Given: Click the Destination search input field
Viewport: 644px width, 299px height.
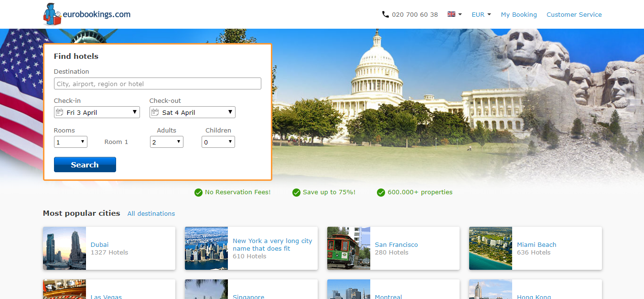Looking at the screenshot, I should pos(158,84).
